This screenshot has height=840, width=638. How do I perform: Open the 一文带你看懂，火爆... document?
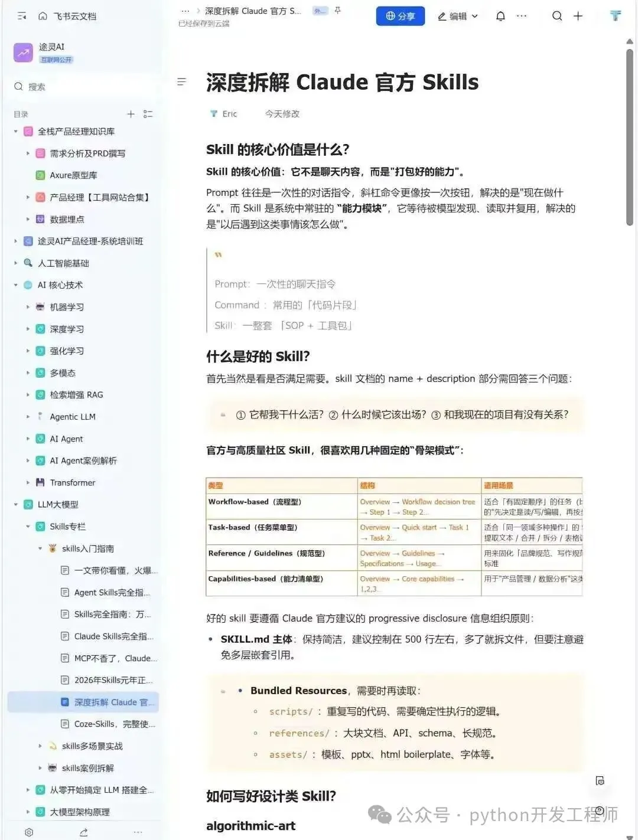tap(110, 570)
